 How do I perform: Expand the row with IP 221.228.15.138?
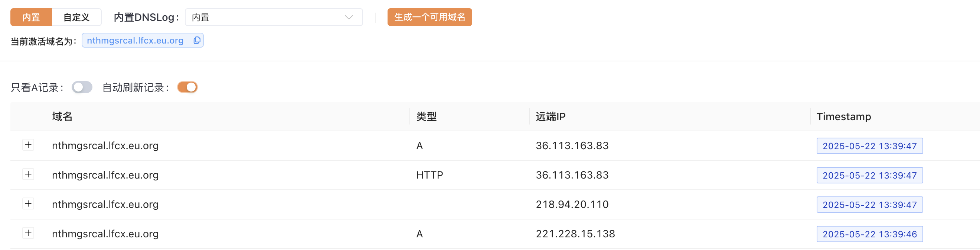[28, 233]
